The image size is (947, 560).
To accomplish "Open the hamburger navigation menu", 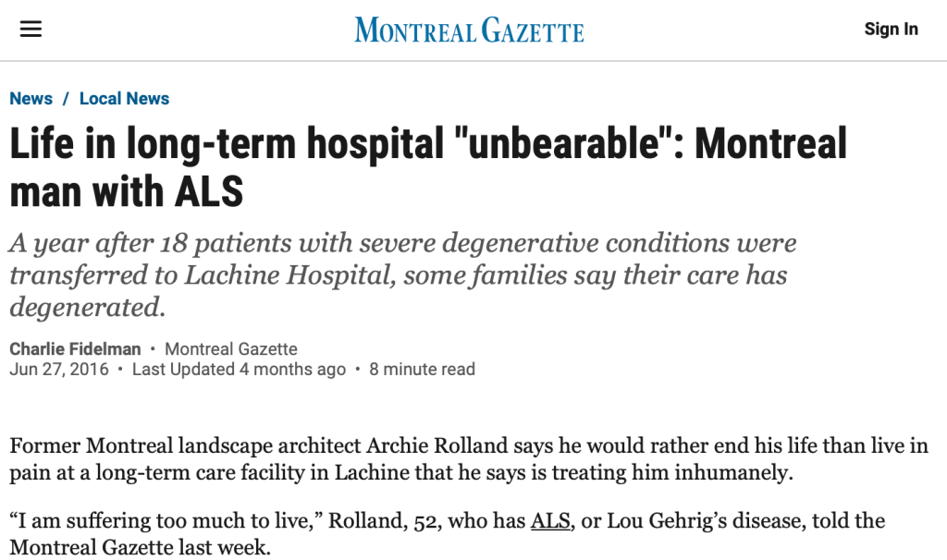I will pos(31,30).
